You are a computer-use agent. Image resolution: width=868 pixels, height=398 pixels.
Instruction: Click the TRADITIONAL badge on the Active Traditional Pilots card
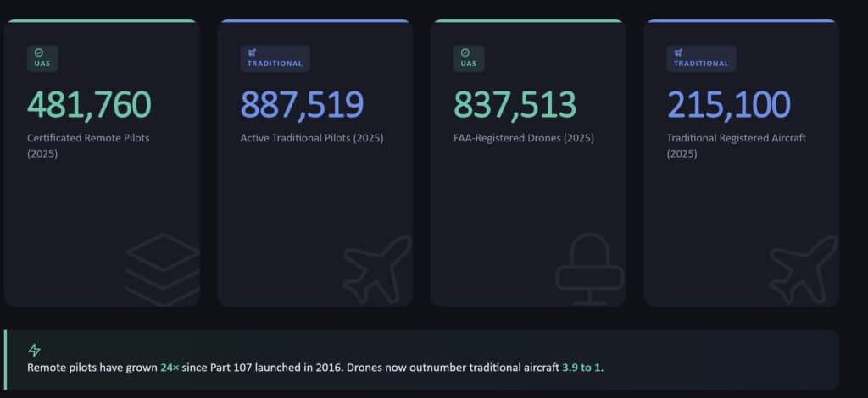[275, 58]
